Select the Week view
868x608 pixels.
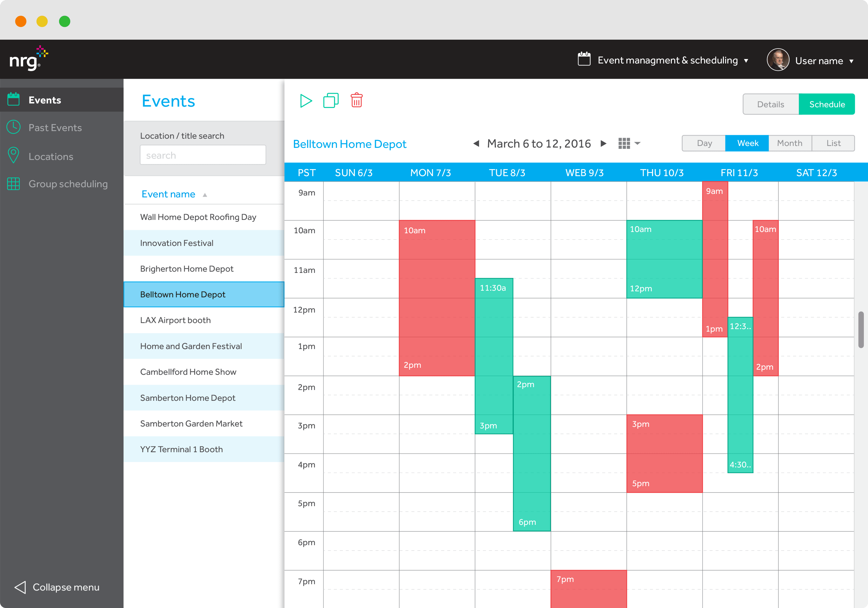coord(747,143)
